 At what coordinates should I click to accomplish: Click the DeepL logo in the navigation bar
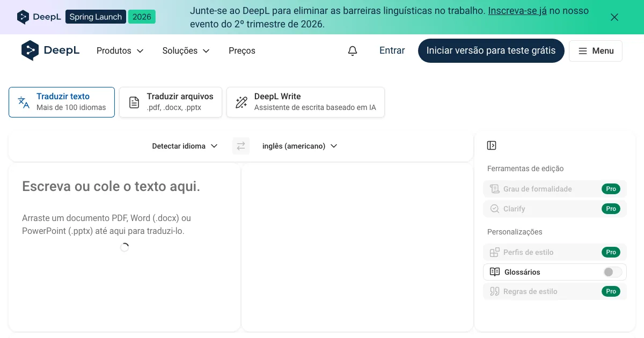(x=50, y=50)
